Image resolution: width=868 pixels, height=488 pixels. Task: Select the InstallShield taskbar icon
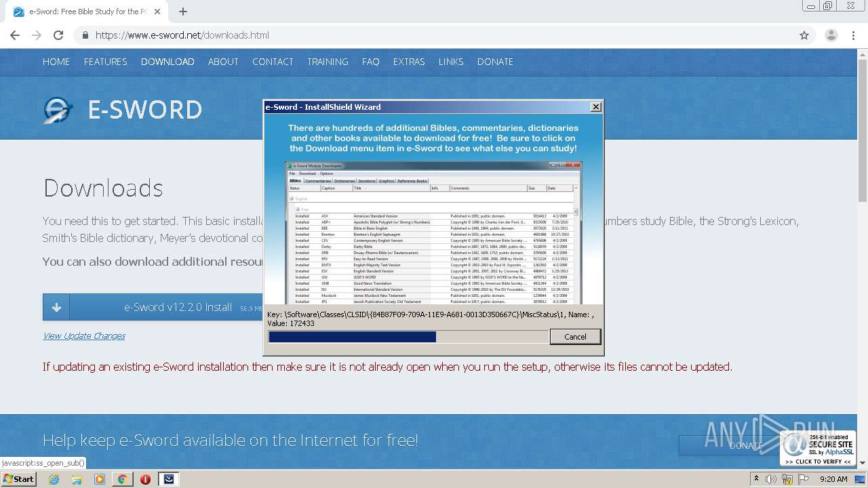[169, 479]
